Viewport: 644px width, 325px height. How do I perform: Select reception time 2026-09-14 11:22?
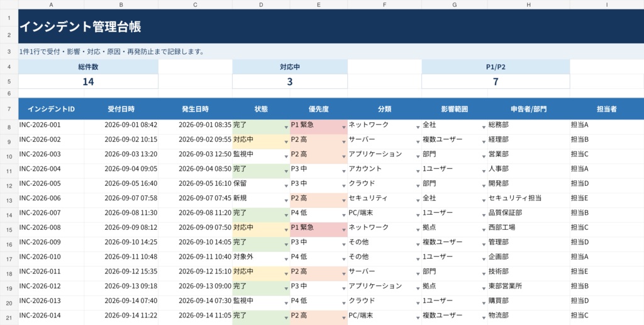pyautogui.click(x=121, y=317)
